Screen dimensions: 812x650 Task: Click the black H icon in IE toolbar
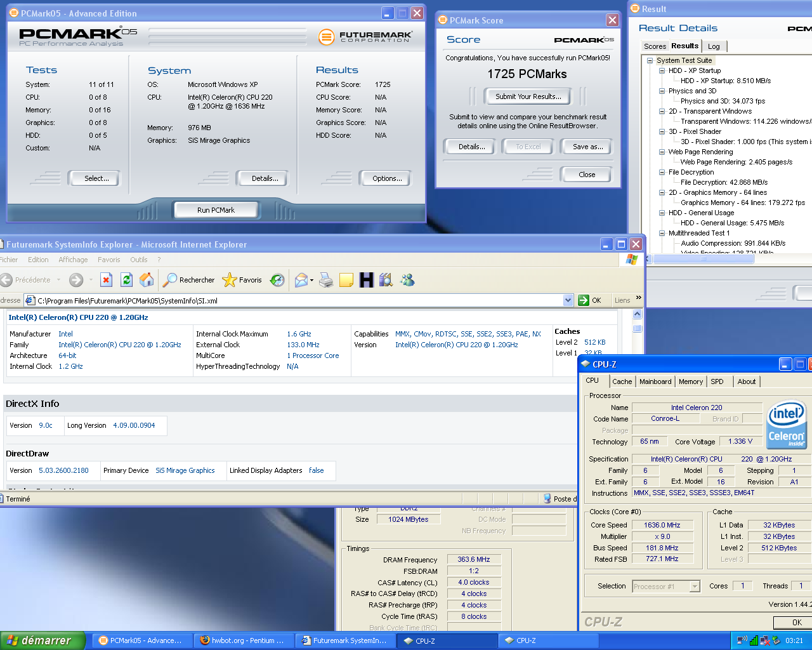(366, 280)
